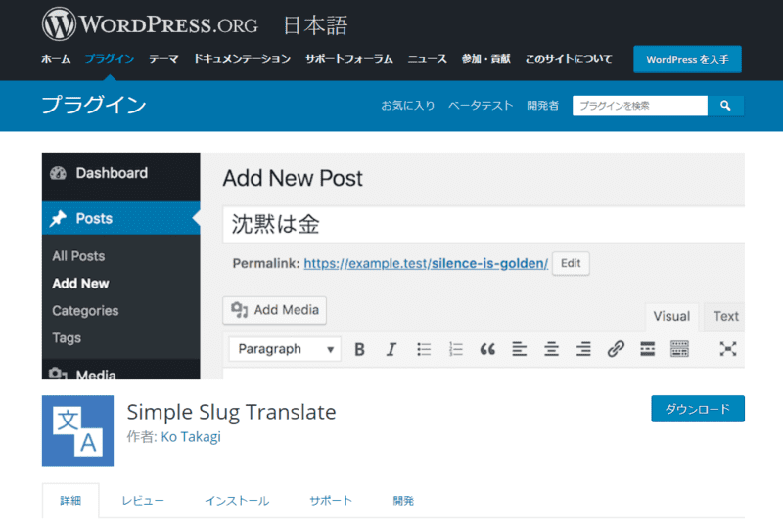Click the Media sidebar icon
The width and height of the screenshot is (783, 532).
coord(58,374)
